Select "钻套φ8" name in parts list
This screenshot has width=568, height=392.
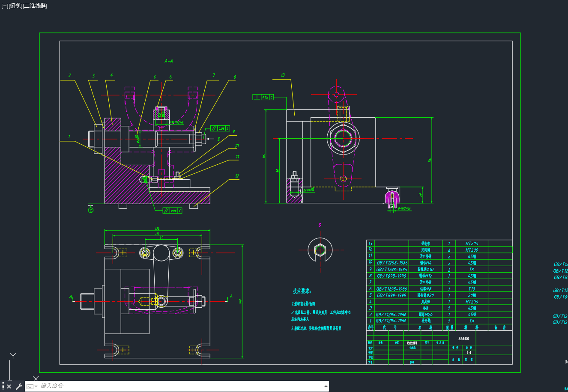click(426, 289)
